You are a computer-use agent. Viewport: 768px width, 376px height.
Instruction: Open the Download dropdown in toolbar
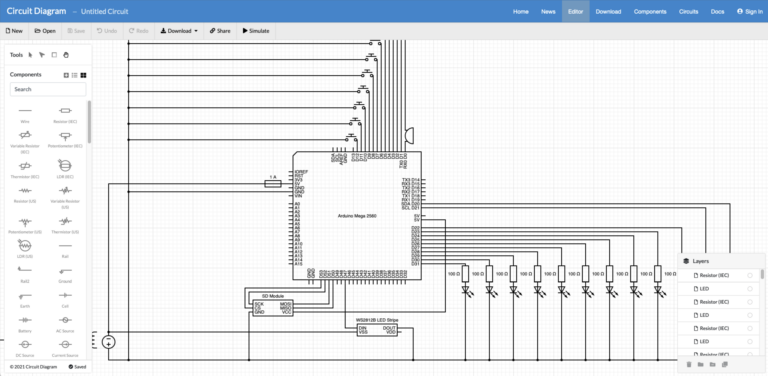tap(179, 31)
